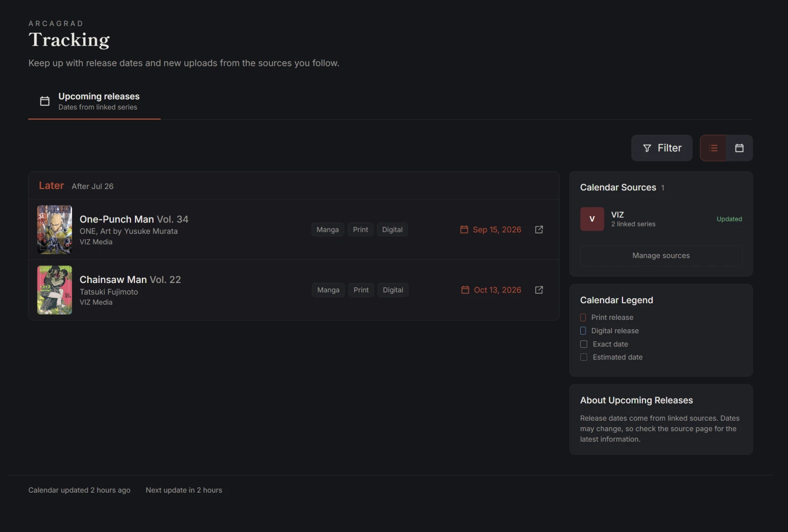
Task: Click the About Upcoming Releases heading
Action: pos(636,401)
